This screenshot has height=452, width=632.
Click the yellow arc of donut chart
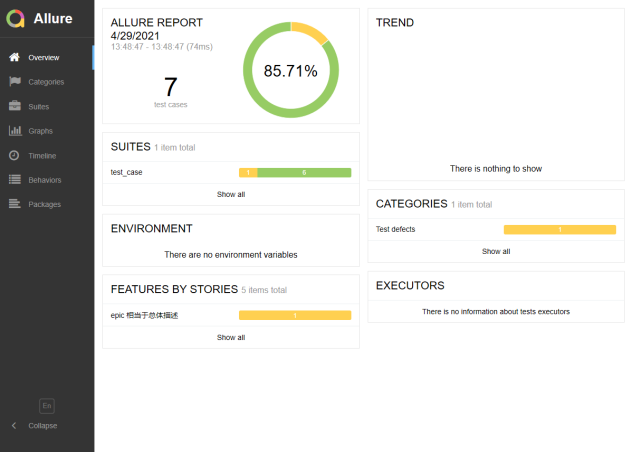(x=311, y=30)
